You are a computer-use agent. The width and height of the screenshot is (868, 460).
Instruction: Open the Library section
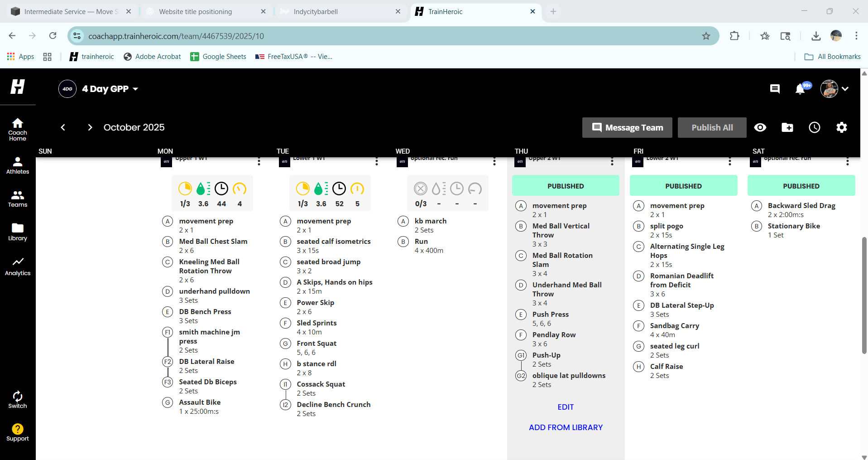click(18, 232)
